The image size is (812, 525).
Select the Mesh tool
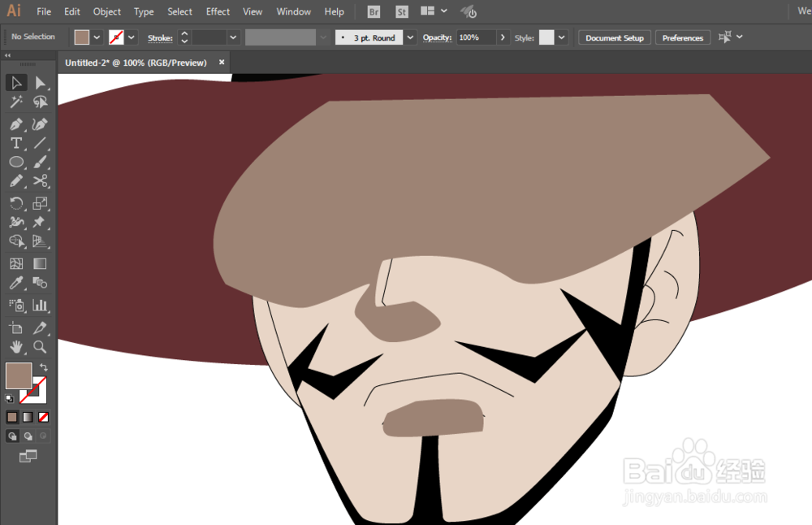(16, 263)
